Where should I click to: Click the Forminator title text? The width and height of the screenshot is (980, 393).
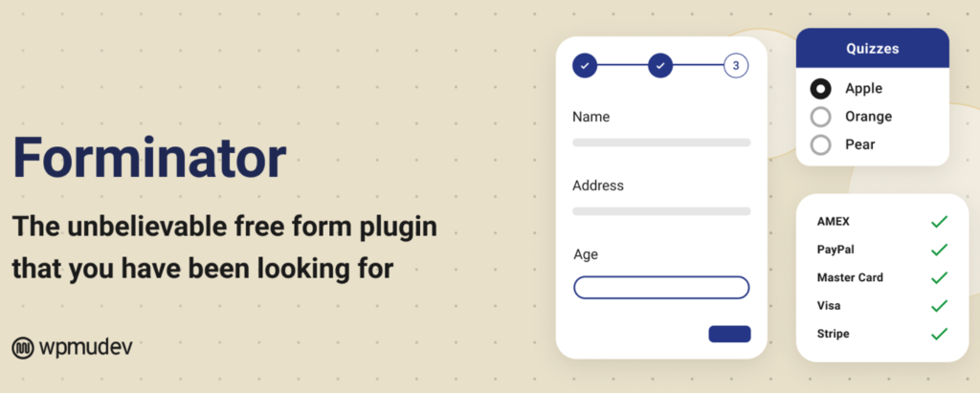pyautogui.click(x=149, y=158)
